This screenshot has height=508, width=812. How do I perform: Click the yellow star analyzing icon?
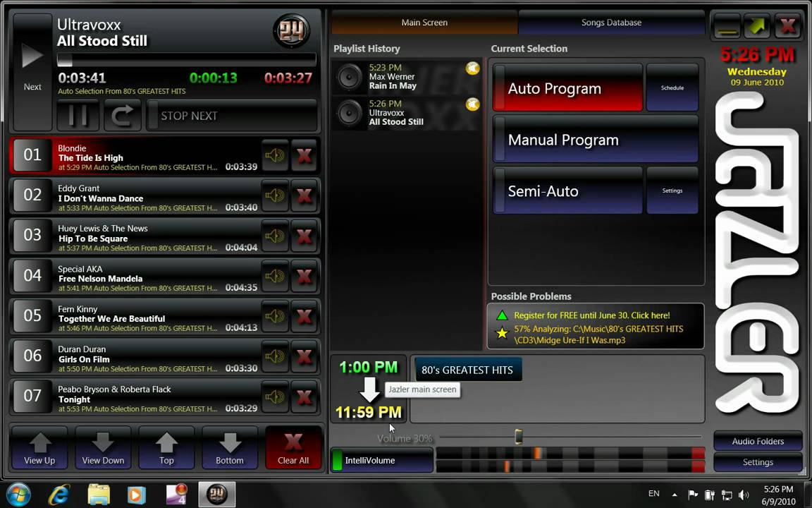click(502, 333)
